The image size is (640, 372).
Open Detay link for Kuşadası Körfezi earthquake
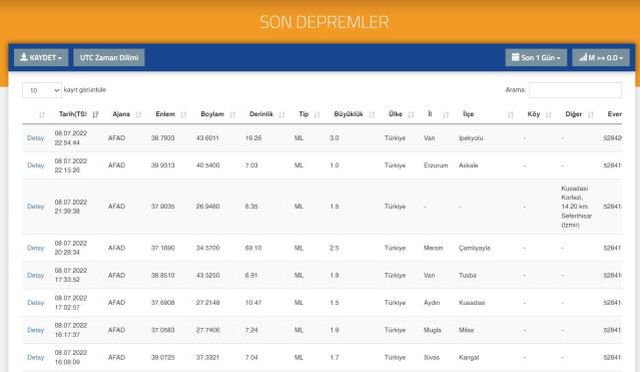(36, 207)
